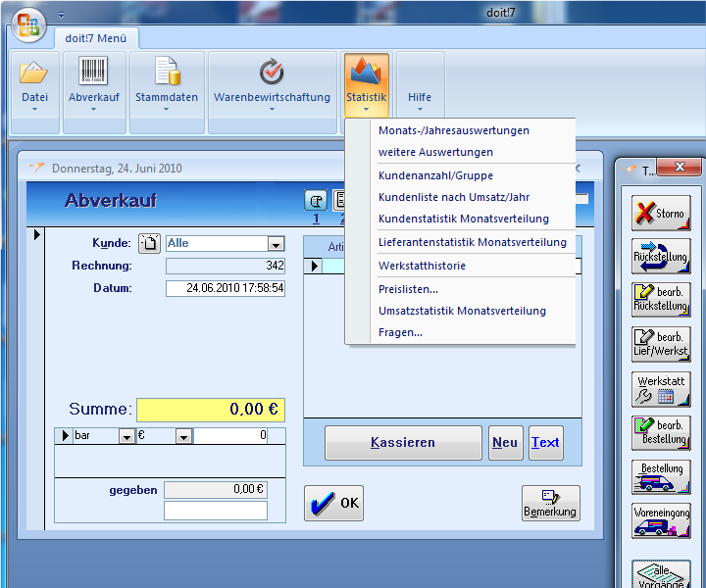Click the Storno red X button
The image size is (706, 588).
coord(661,214)
